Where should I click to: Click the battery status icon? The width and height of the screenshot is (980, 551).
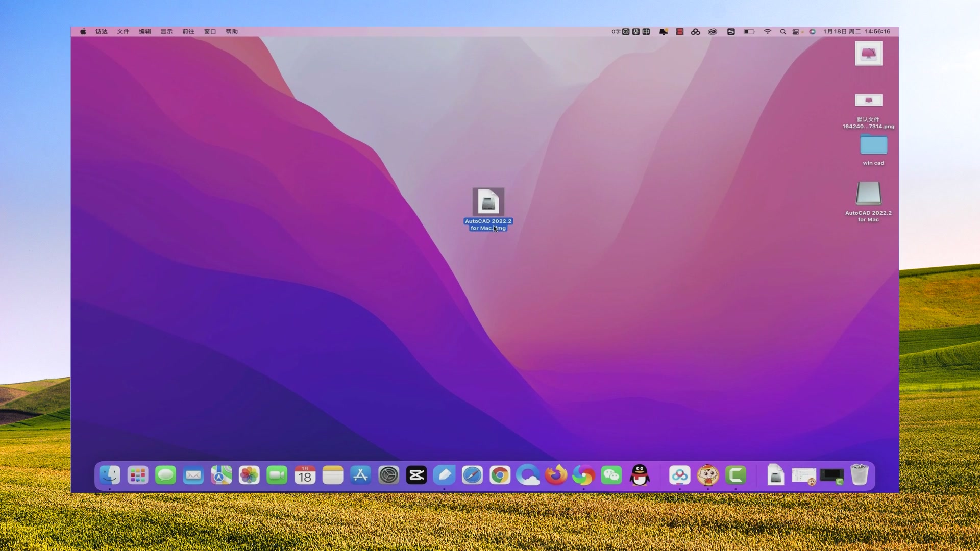(749, 32)
